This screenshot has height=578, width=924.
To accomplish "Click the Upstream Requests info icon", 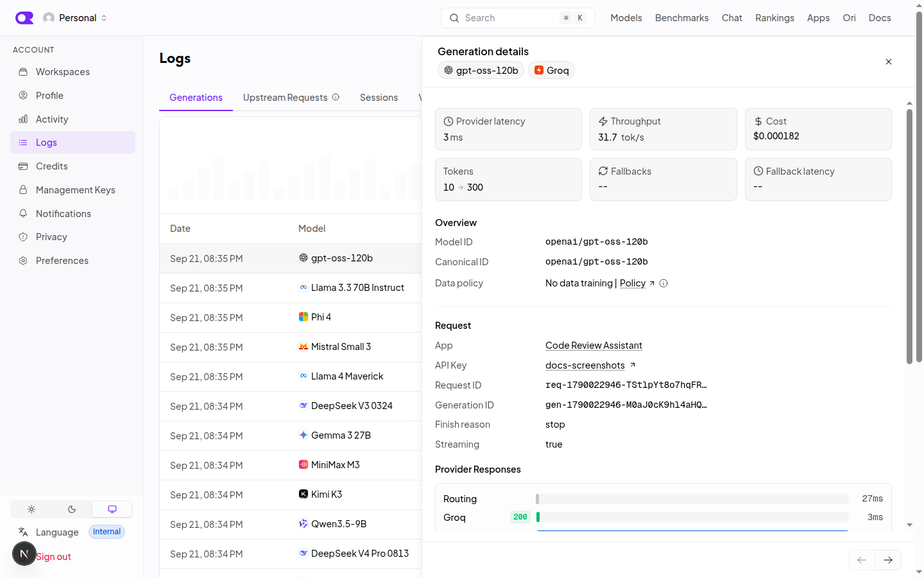I will point(336,97).
